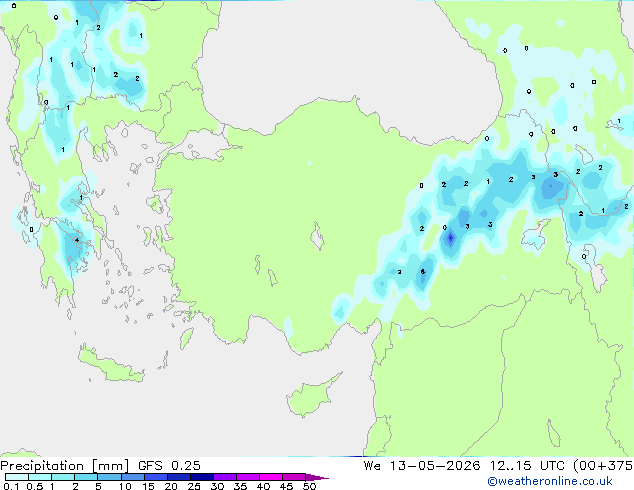The width and height of the screenshot is (634, 490).
Task: Click the 20–25 mm legend color swatch
Action: pos(178,477)
